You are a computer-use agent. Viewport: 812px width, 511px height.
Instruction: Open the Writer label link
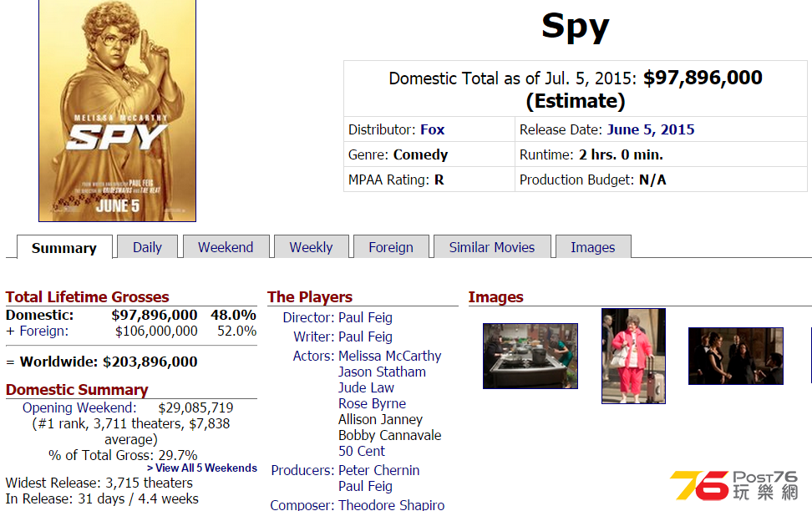[x=314, y=336]
